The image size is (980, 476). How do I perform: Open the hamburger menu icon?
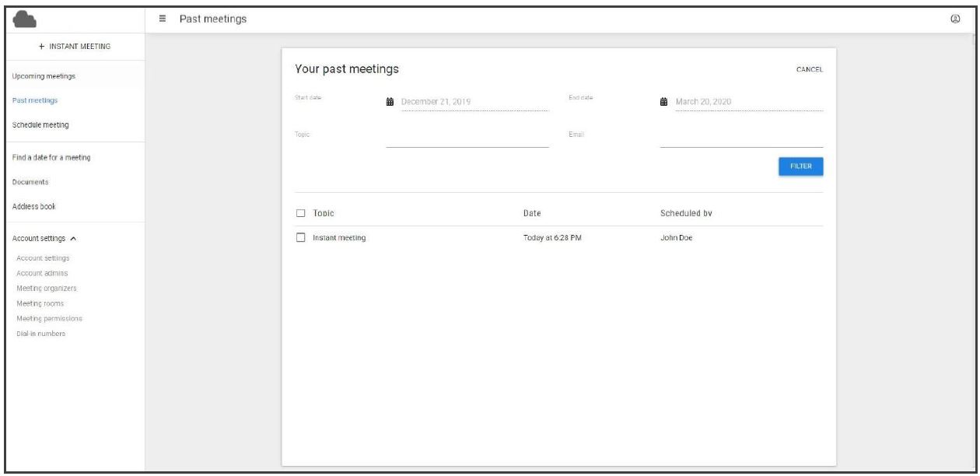tap(163, 19)
